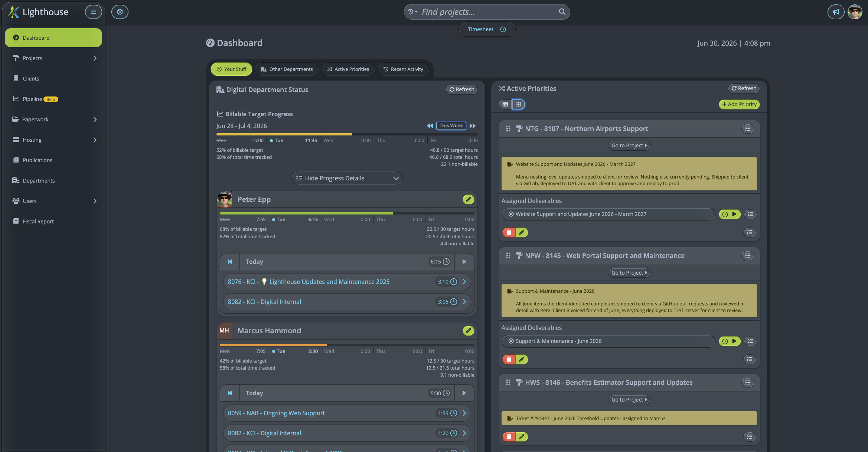Expand Marcus Hammond's 8082 Digital Internal chevron
Image resolution: width=868 pixels, height=452 pixels.
coord(464,433)
